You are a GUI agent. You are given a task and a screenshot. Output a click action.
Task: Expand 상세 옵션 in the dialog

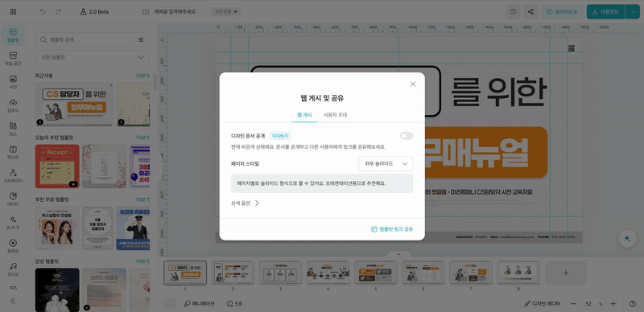point(246,203)
